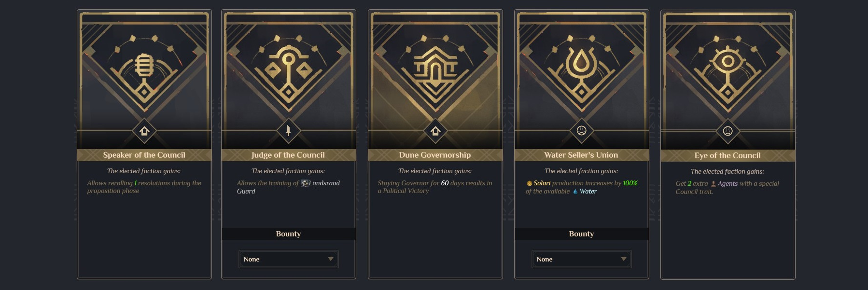Select the Speaker of the Council title
This screenshot has height=290, width=868.
(x=144, y=155)
